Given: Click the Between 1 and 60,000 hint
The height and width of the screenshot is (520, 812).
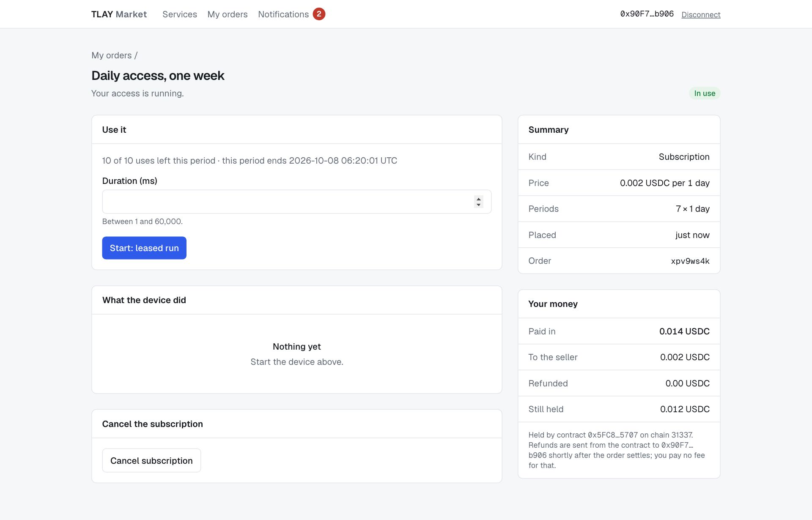Looking at the screenshot, I should point(143,222).
